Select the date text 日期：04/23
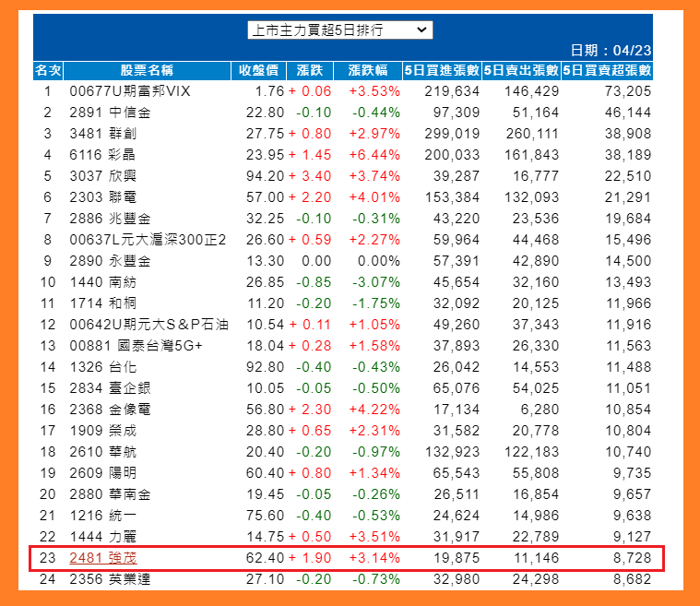The image size is (700, 606). pos(611,51)
